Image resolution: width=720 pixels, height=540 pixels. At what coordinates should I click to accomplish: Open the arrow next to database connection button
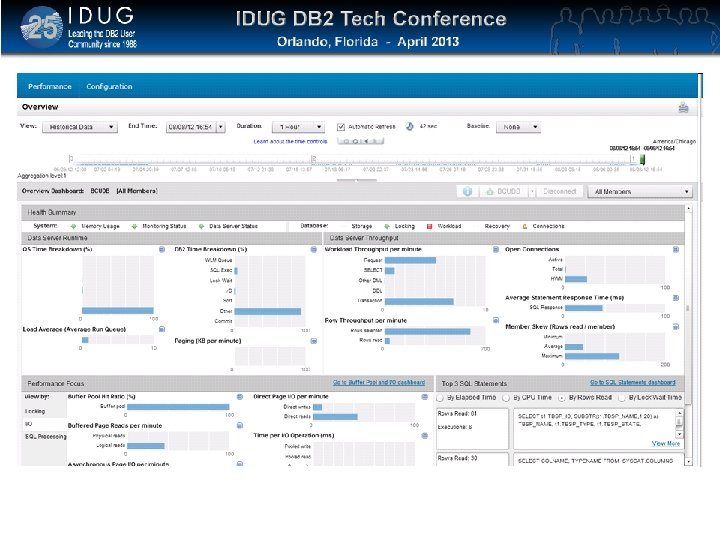(532, 191)
